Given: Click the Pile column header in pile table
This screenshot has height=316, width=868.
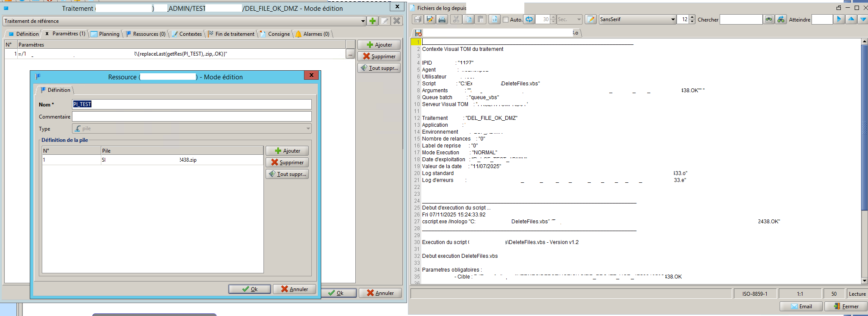Looking at the screenshot, I should point(182,150).
